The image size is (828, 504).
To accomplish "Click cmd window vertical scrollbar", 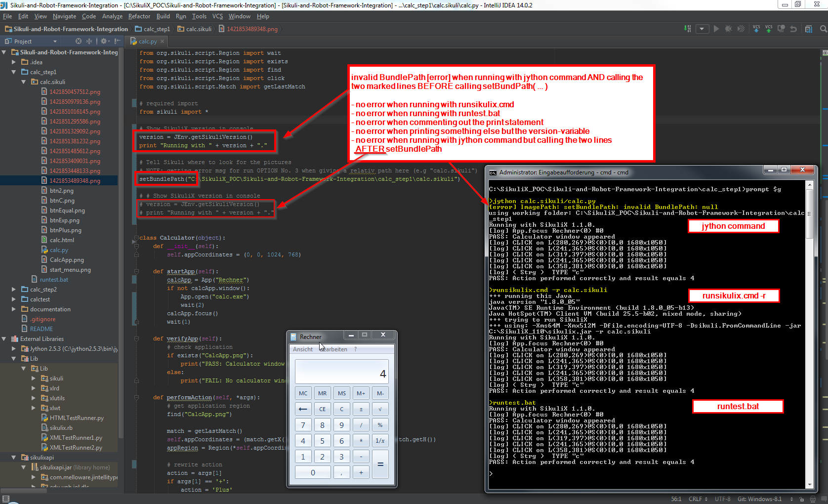I will click(x=809, y=334).
